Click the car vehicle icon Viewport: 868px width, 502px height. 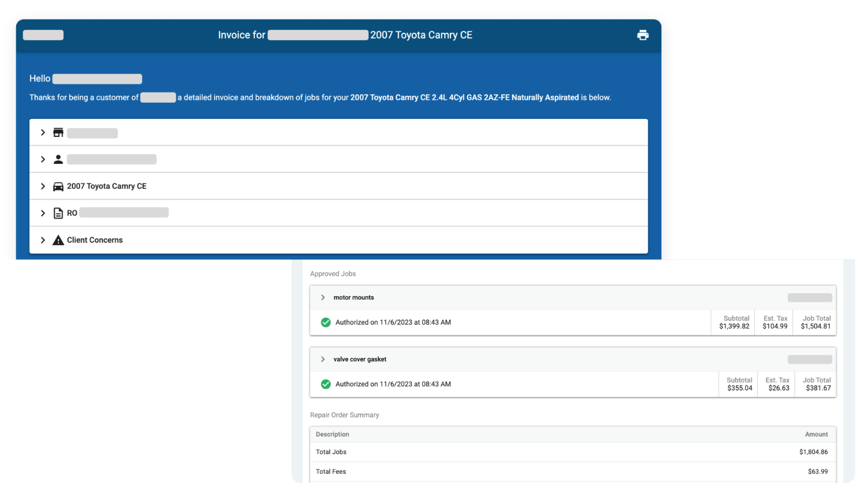[x=58, y=187]
